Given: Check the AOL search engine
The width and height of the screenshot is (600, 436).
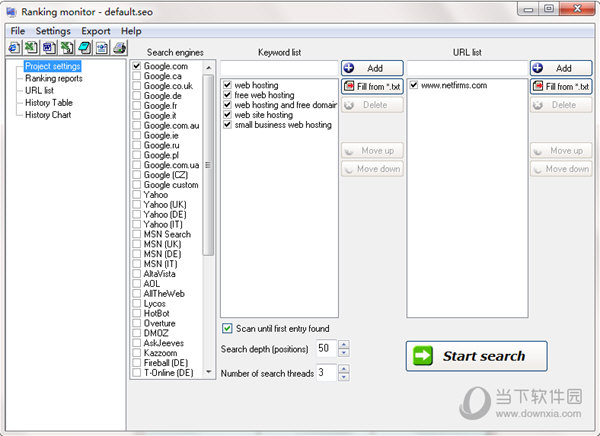Looking at the screenshot, I should [137, 284].
